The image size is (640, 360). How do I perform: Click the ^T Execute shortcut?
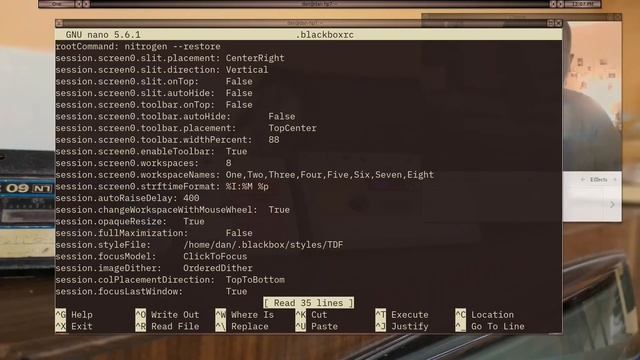[402, 315]
